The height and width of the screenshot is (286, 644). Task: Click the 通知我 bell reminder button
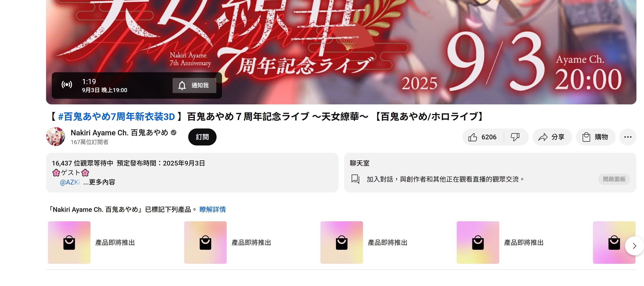tap(194, 85)
